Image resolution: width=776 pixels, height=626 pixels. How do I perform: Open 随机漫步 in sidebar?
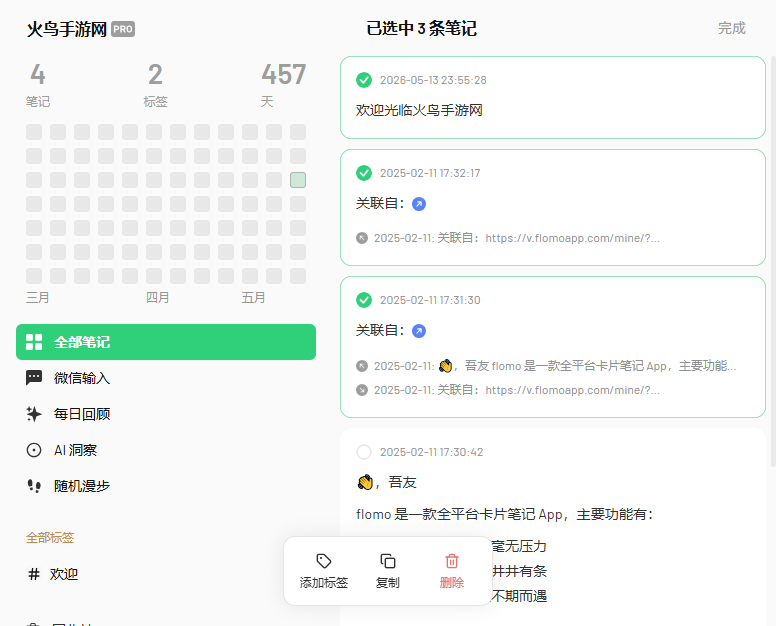point(166,486)
